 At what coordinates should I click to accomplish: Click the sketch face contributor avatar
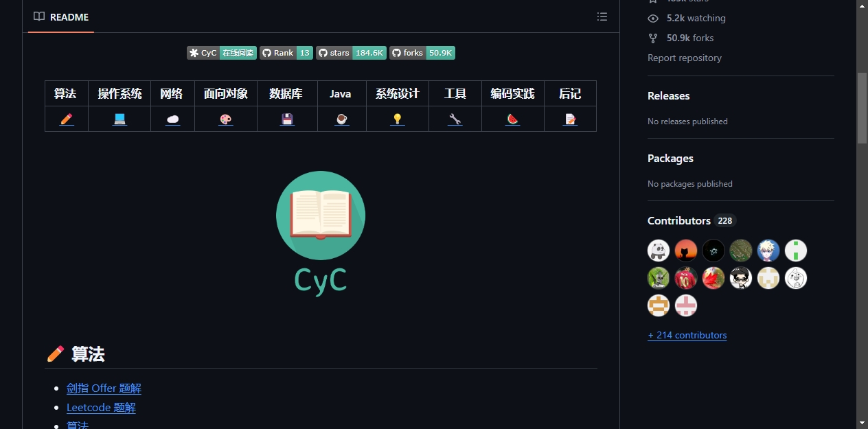click(796, 278)
